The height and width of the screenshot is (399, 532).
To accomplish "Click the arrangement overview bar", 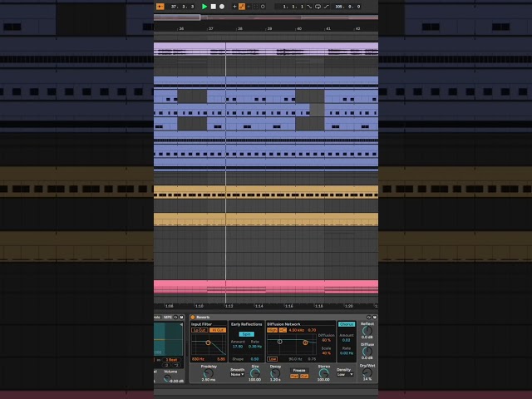I will pos(266,17).
